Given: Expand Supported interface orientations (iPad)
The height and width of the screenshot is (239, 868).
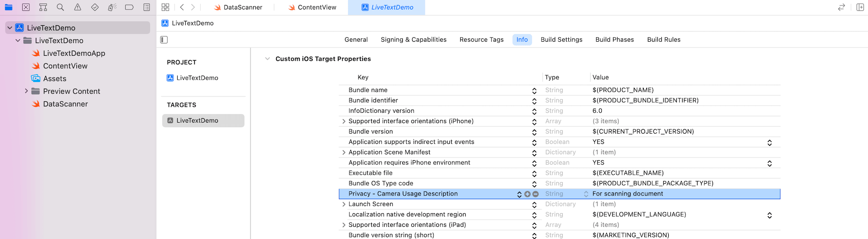Looking at the screenshot, I should click(x=344, y=225).
